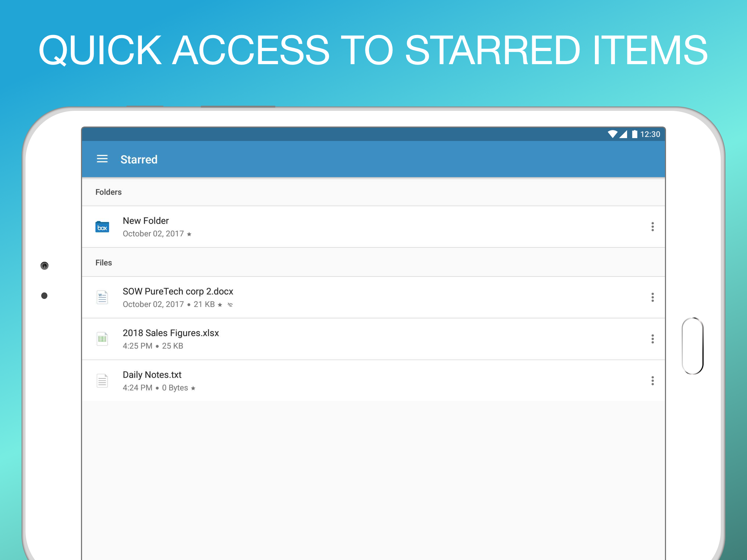Tap the Wi-Fi status icon
Viewport: 747px width, 560px height.
point(613,134)
